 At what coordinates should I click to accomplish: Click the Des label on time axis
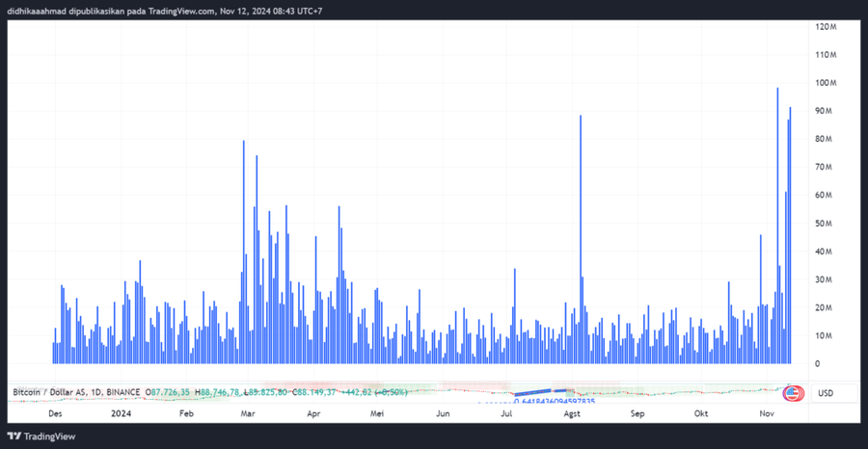tap(56, 413)
